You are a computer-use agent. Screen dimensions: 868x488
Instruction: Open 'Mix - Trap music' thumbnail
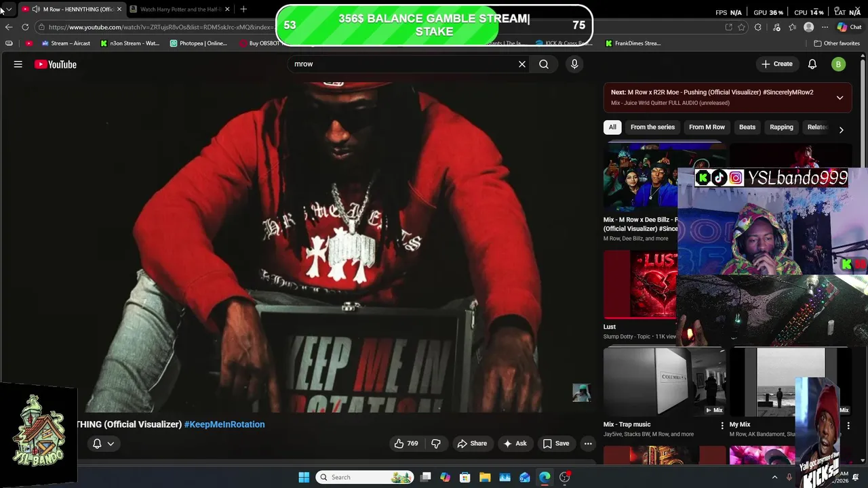coord(665,382)
